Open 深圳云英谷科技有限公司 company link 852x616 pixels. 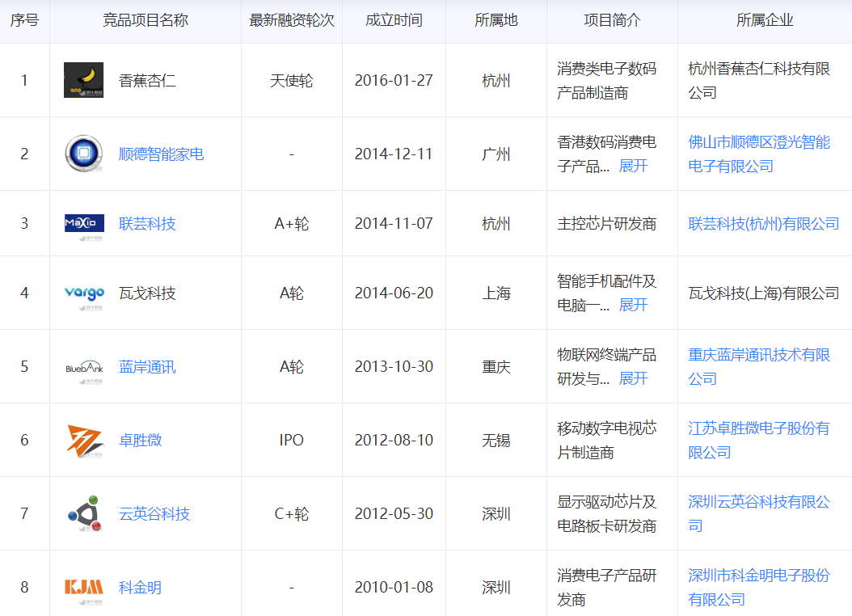point(759,513)
